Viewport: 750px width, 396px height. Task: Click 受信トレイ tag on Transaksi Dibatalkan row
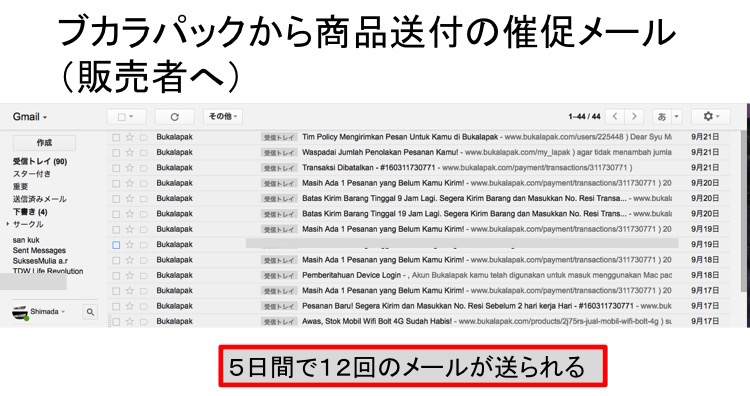(x=279, y=168)
